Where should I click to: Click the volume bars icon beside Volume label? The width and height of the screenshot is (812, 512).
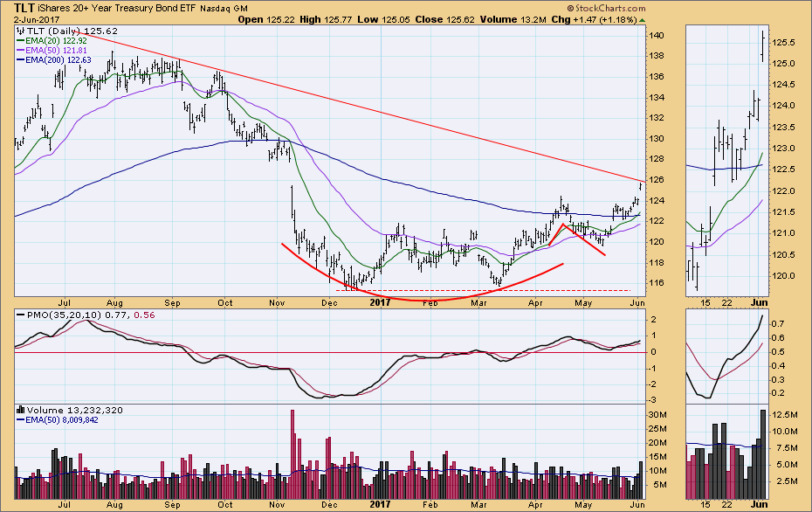(21, 410)
